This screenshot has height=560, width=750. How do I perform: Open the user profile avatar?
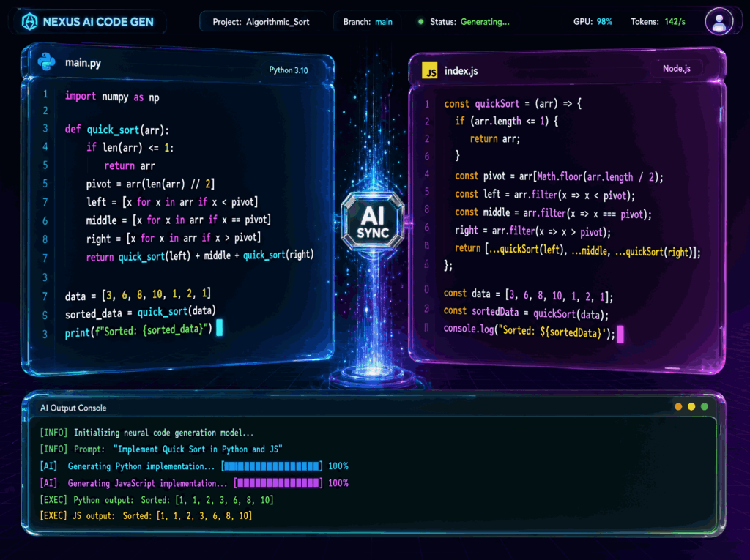click(x=719, y=21)
